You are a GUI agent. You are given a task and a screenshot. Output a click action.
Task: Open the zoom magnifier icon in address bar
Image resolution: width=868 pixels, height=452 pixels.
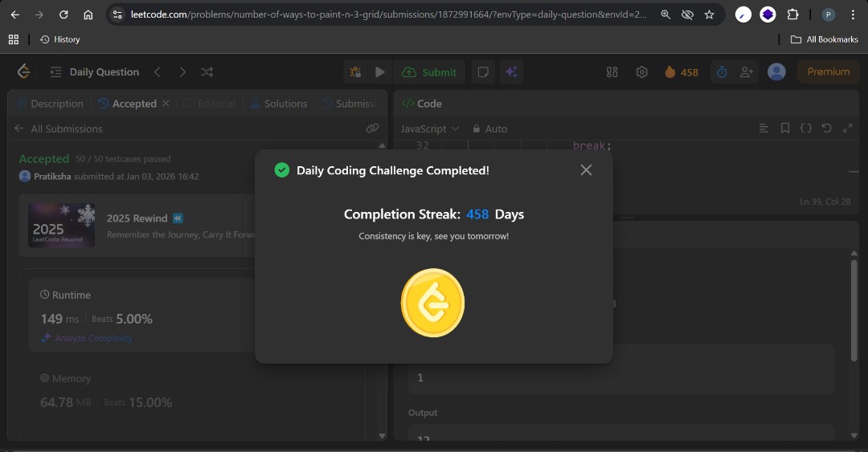click(x=665, y=14)
